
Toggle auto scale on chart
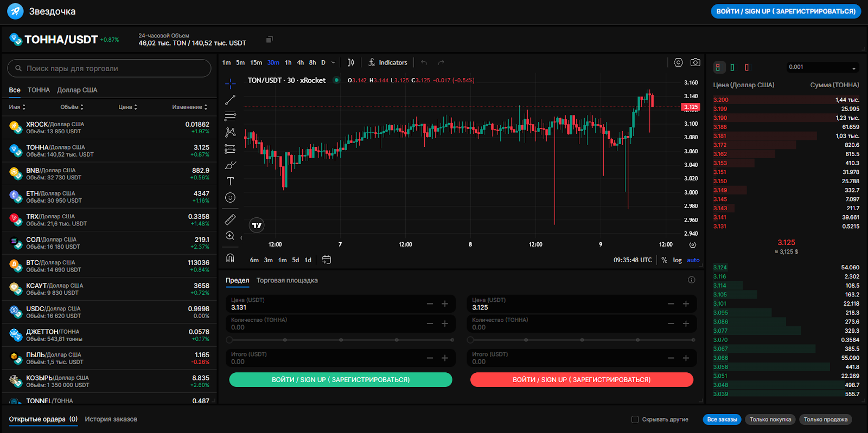(x=693, y=260)
